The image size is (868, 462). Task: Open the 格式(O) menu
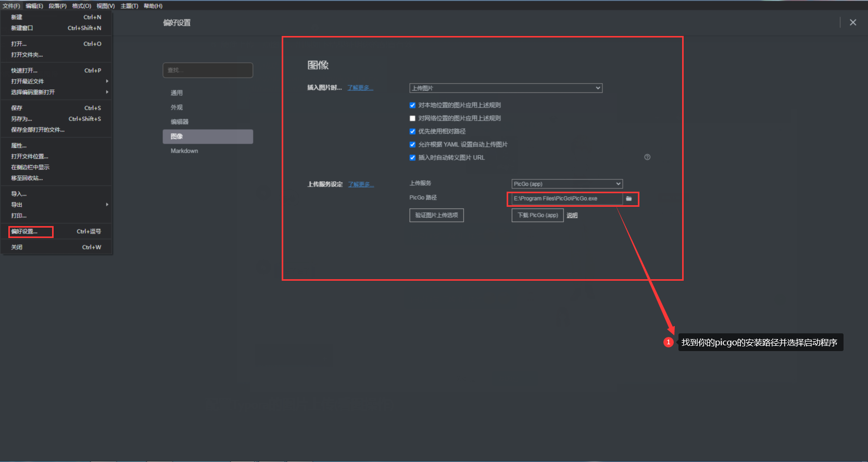pos(81,6)
